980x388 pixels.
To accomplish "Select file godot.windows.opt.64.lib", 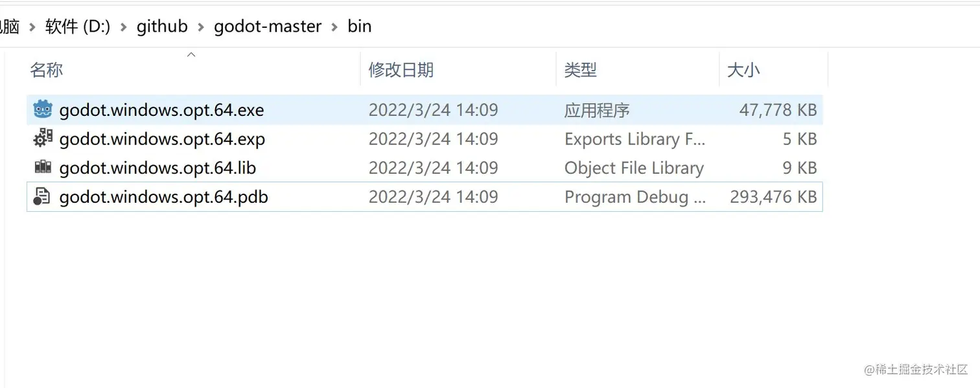I will (157, 168).
